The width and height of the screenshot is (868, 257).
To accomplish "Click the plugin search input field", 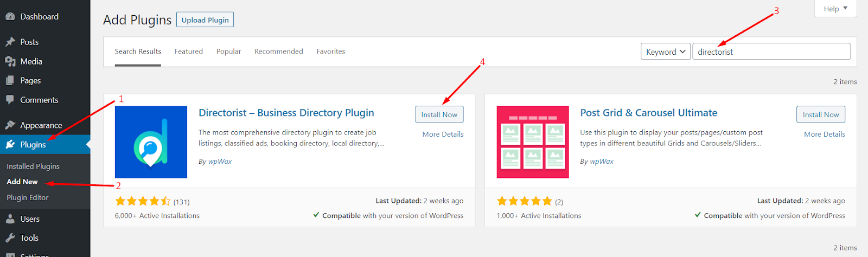I will pos(771,52).
